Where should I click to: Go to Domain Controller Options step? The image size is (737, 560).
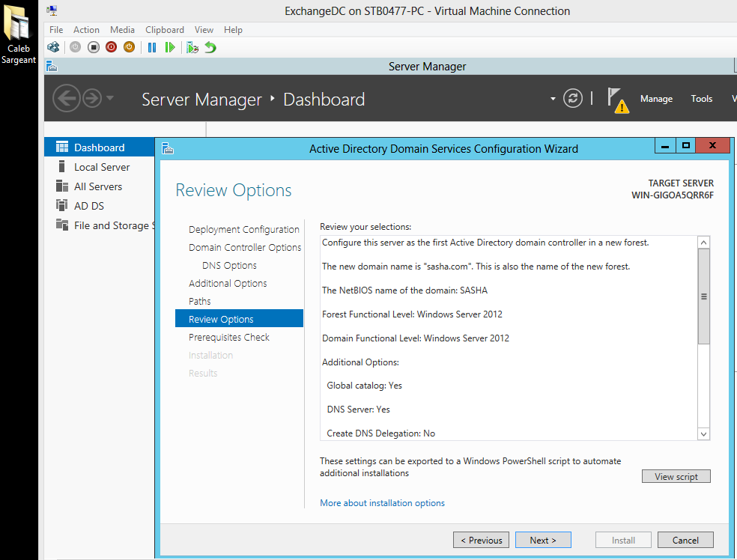(x=244, y=247)
